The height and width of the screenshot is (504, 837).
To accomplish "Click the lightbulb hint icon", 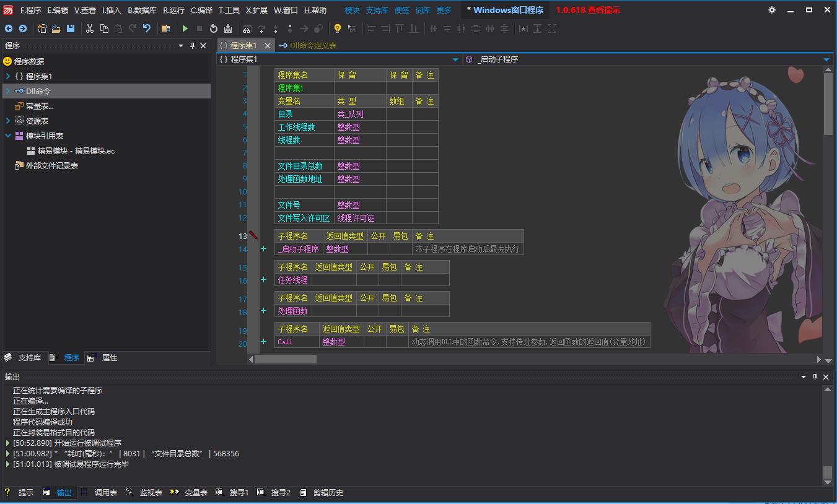I will (338, 28).
